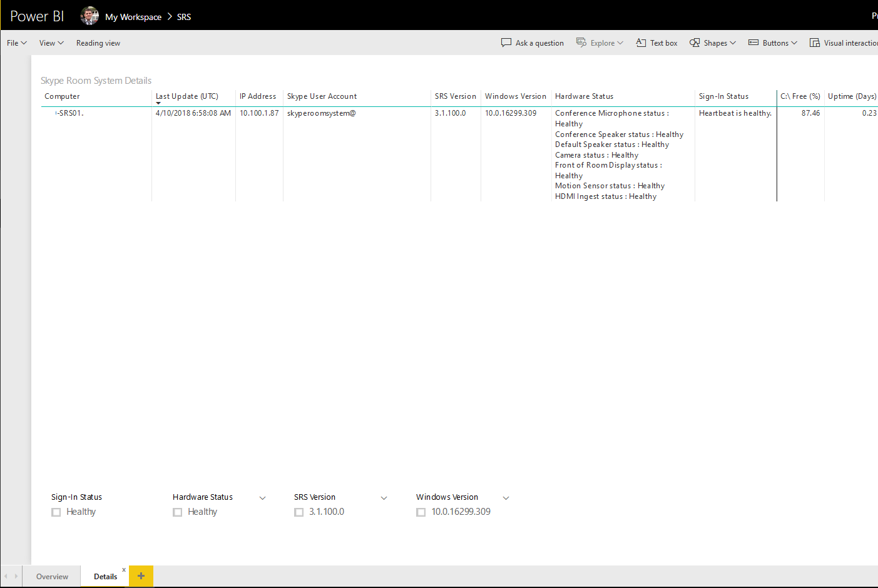Close the Details page tab
This screenshot has width=878, height=588.
coord(124,570)
